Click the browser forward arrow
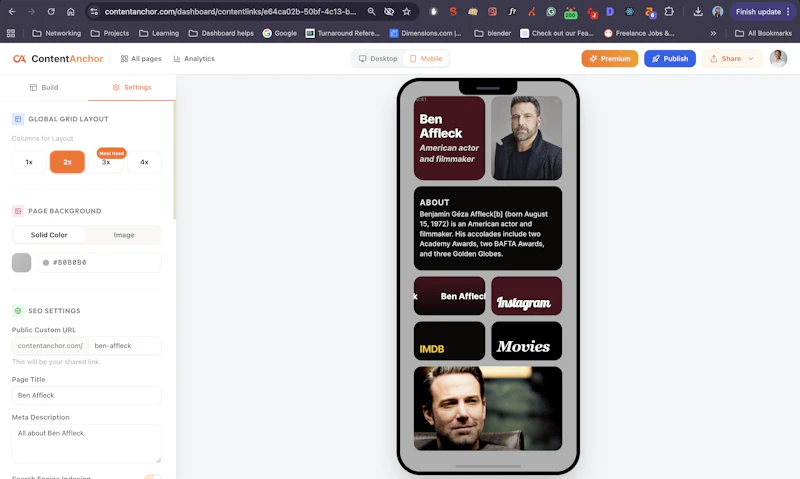Image resolution: width=800 pixels, height=479 pixels. coord(31,11)
